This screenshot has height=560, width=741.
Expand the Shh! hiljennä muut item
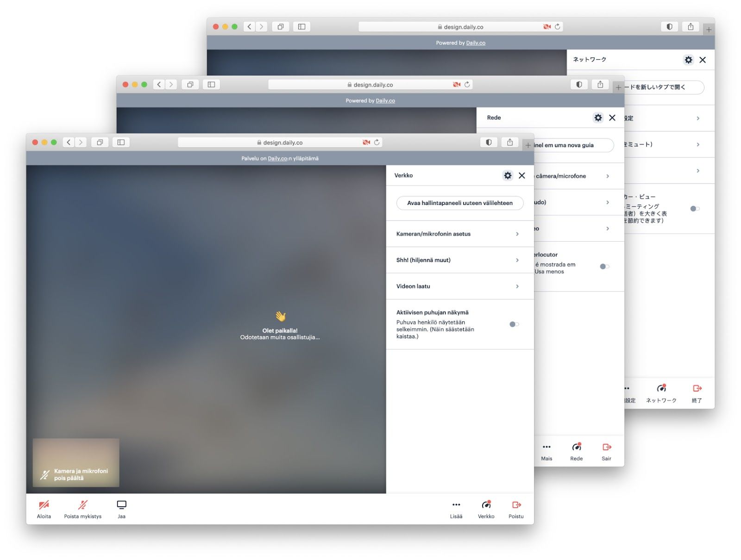(x=458, y=260)
